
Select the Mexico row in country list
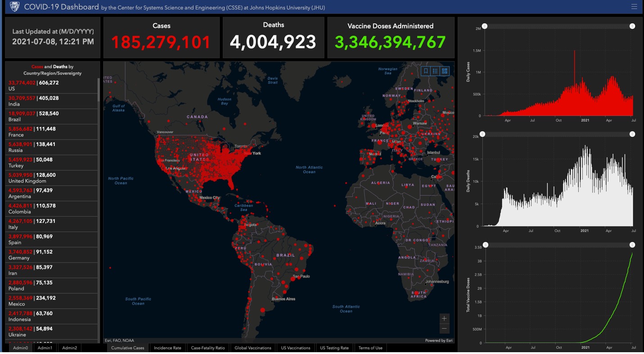point(51,301)
